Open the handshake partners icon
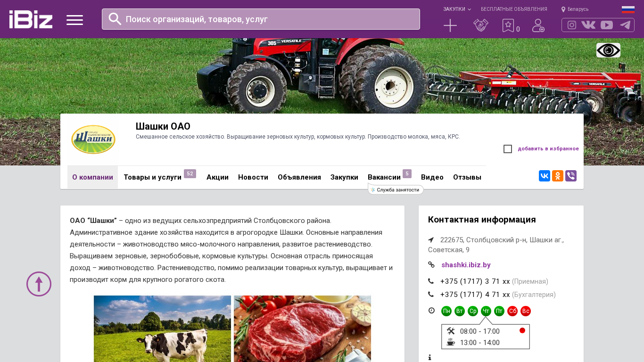This screenshot has height=362, width=644. (x=481, y=25)
